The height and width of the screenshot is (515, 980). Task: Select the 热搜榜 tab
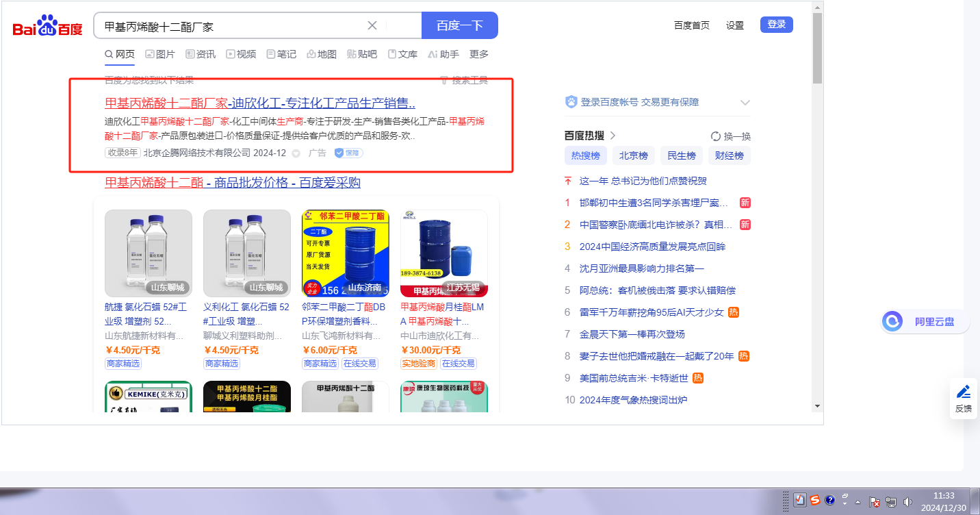586,155
